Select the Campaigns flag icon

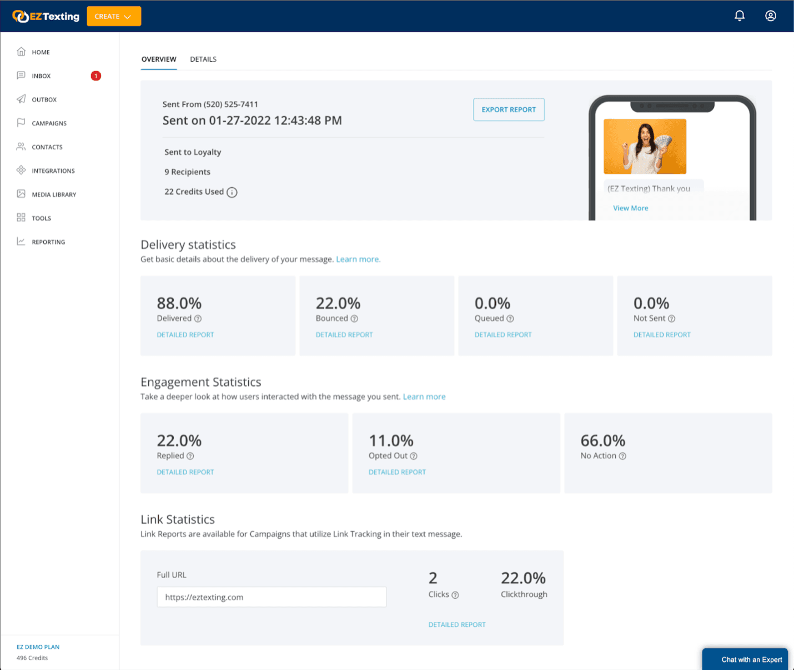point(21,123)
